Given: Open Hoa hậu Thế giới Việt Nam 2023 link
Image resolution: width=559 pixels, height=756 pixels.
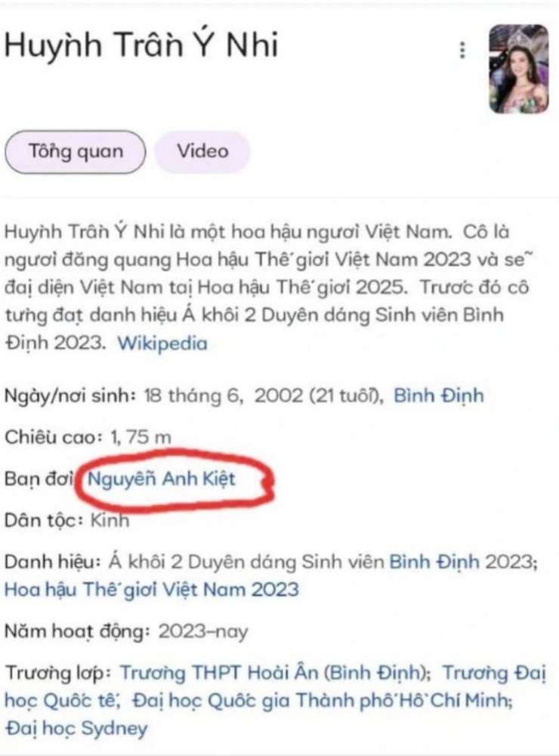Looking at the screenshot, I should click(x=151, y=589).
